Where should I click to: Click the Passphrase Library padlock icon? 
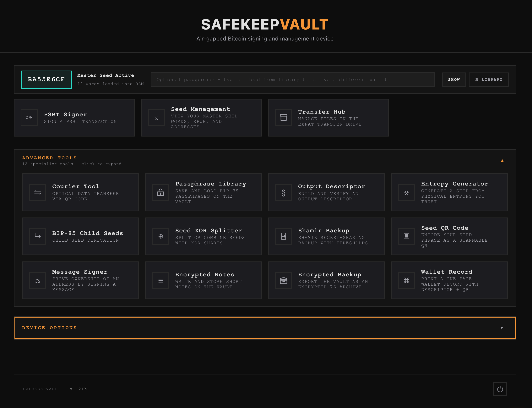[x=160, y=192]
